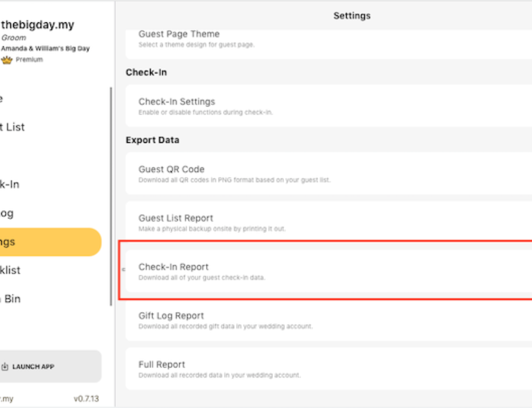Viewport: 532px width, 408px height.
Task: Click the Launch App download icon
Action: point(5,366)
